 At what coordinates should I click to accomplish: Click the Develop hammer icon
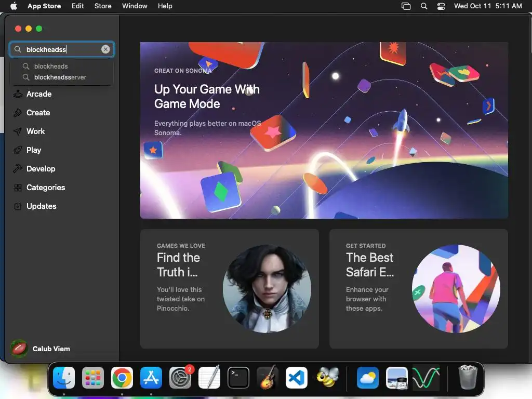[18, 169]
